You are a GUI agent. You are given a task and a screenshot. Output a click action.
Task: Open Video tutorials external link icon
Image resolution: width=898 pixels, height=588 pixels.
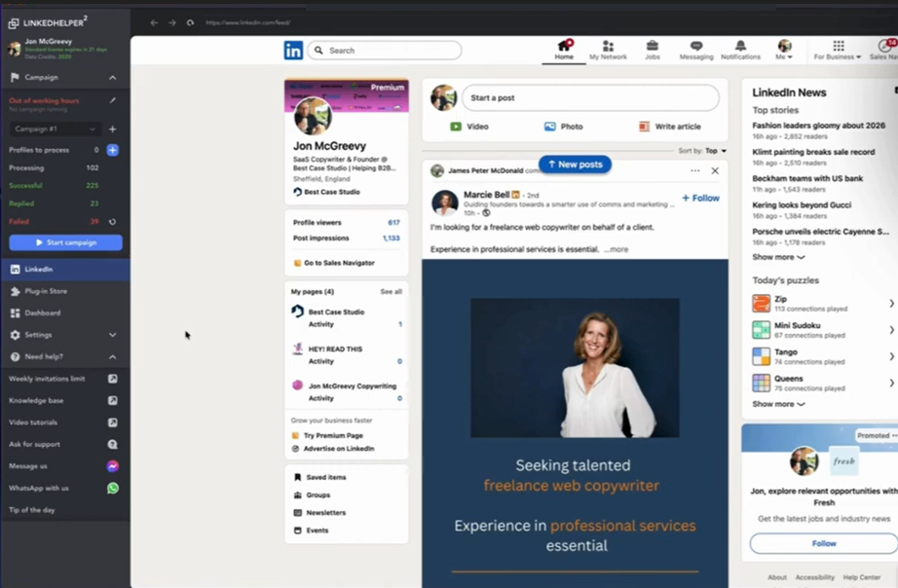(x=113, y=423)
